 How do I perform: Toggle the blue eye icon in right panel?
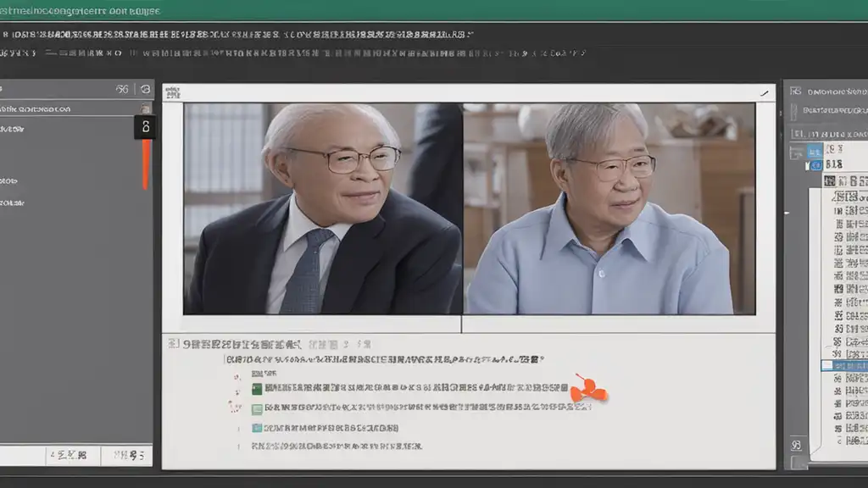coord(816,165)
